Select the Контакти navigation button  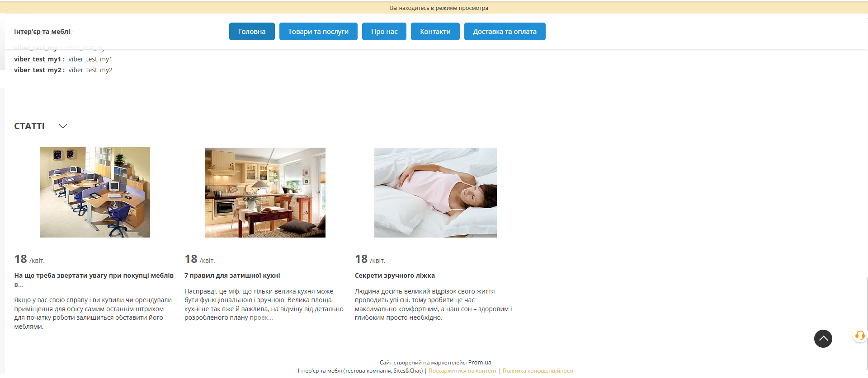pos(435,32)
